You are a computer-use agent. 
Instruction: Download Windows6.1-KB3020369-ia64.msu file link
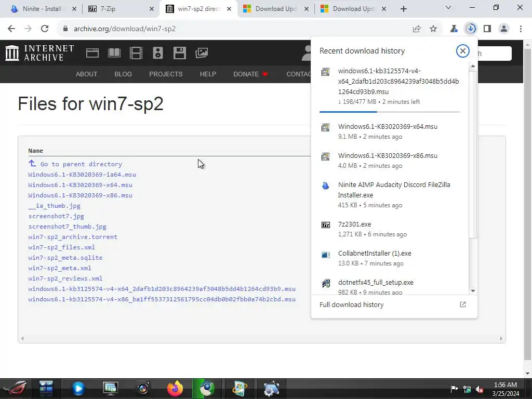[82, 175]
